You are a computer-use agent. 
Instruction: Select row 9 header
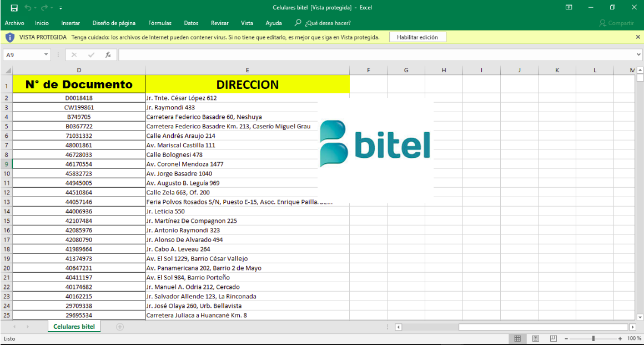click(x=6, y=164)
